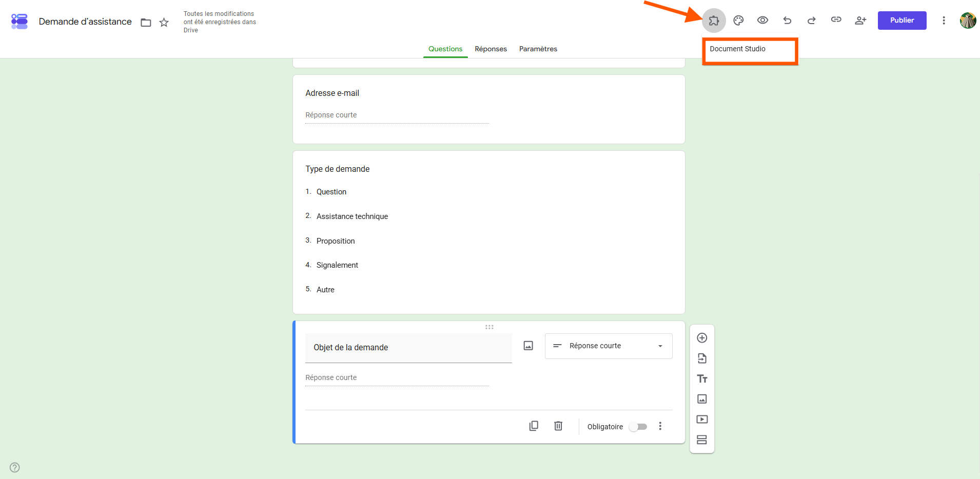980x479 pixels.
Task: Open the more options menu beside Publier
Action: [x=944, y=21]
